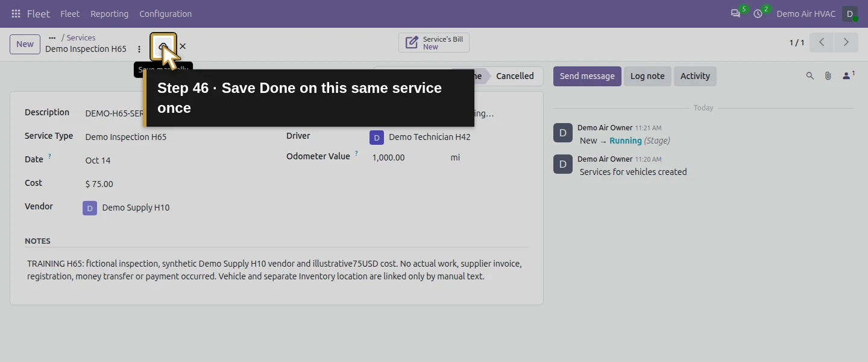Click the Running stage text in log
The image size is (868, 362).
(x=626, y=141)
